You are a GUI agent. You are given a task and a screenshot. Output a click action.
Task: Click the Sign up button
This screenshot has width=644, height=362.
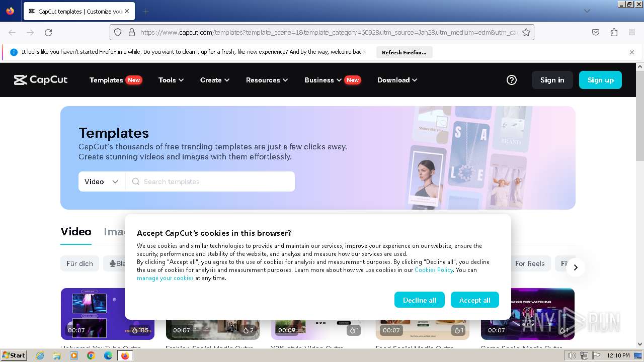(601, 80)
